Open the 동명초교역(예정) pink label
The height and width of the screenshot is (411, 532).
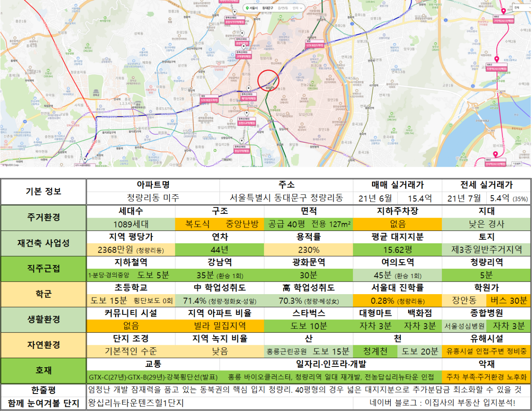pos(246,121)
